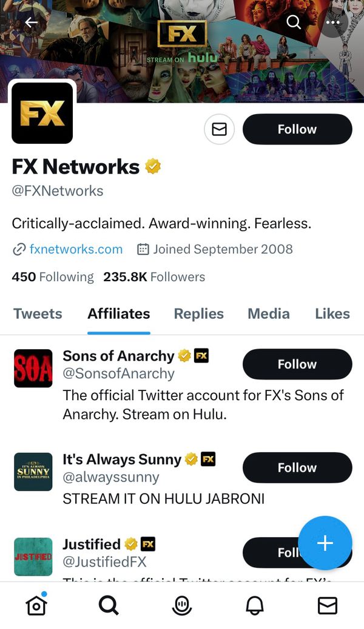Open Messages in bottom navigation bar
This screenshot has height=629, width=364.
328,605
